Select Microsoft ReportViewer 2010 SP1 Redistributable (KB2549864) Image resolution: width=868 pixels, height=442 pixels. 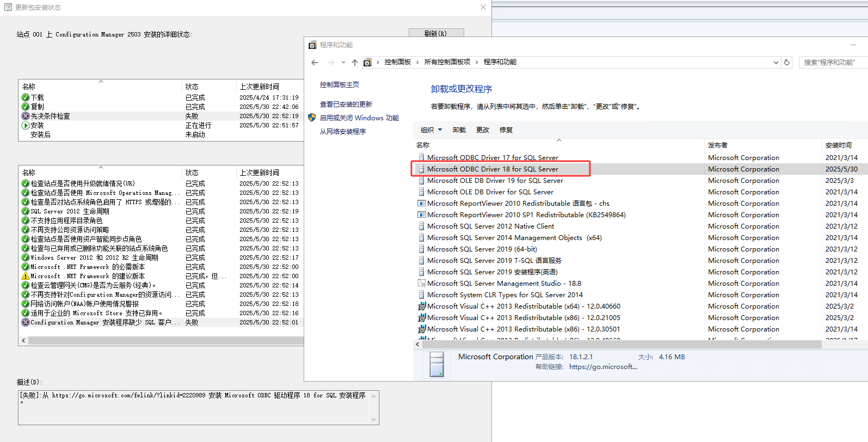click(x=526, y=215)
